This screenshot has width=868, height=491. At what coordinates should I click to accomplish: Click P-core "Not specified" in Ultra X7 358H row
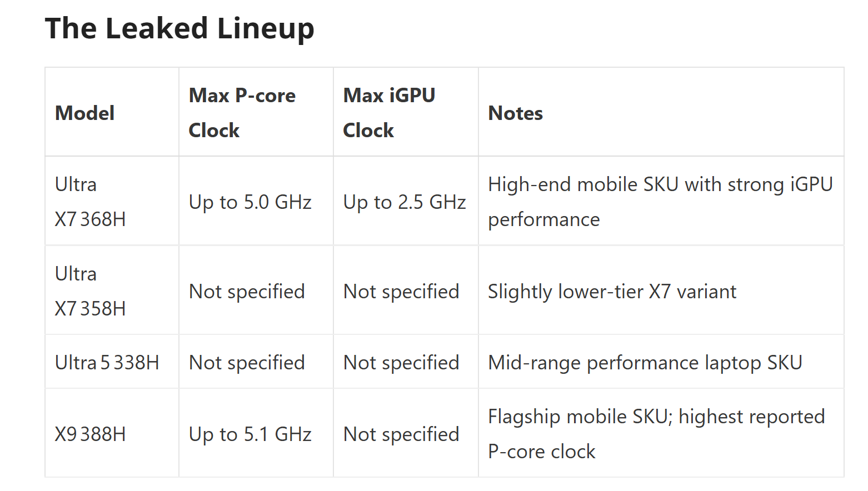tap(247, 292)
